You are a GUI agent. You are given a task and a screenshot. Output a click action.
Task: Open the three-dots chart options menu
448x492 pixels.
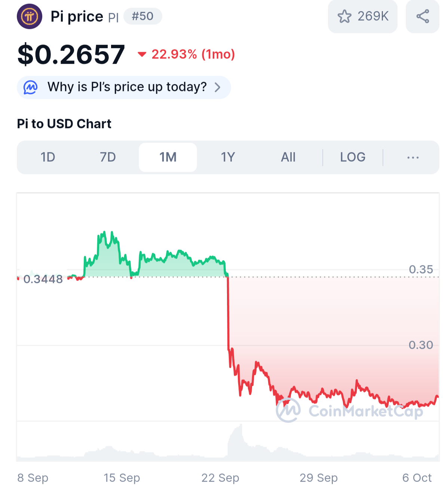click(x=413, y=158)
